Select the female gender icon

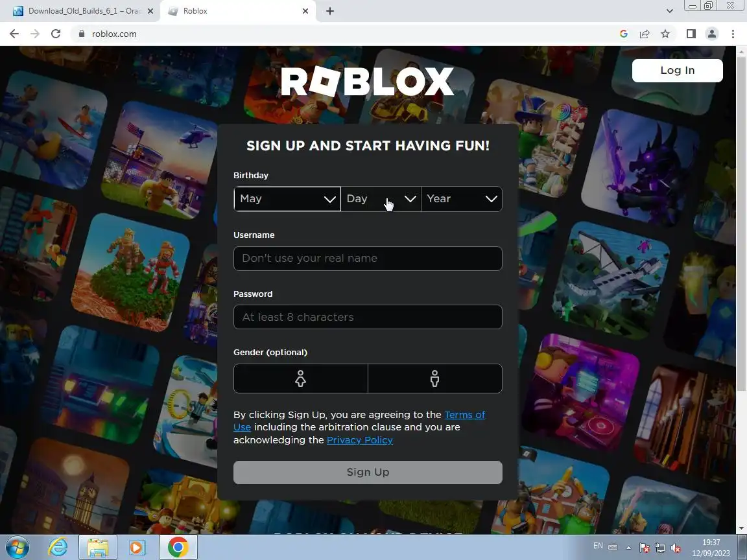click(301, 379)
